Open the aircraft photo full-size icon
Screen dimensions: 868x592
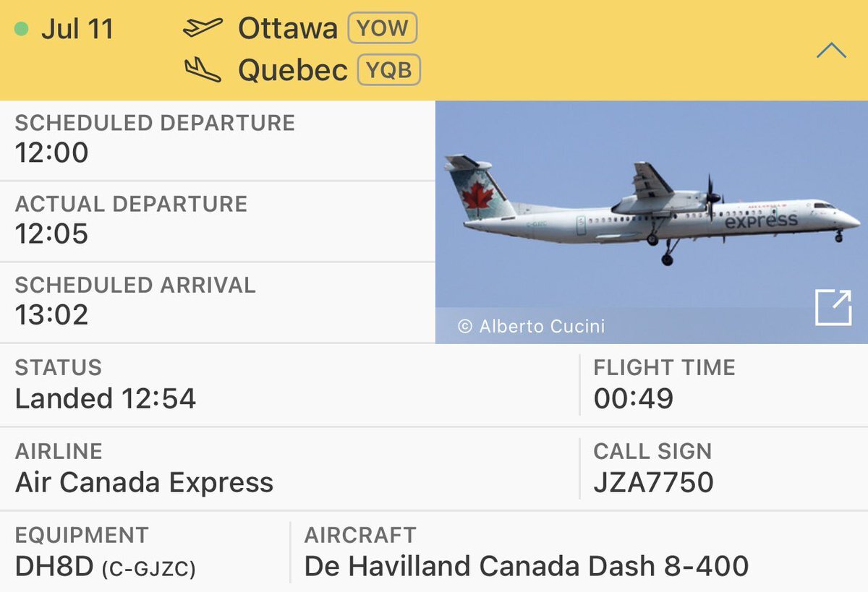point(833,309)
